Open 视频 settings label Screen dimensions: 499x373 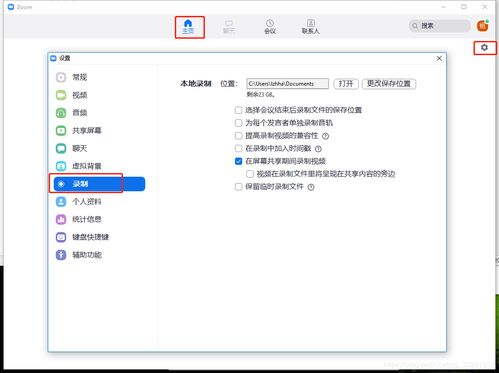[80, 95]
